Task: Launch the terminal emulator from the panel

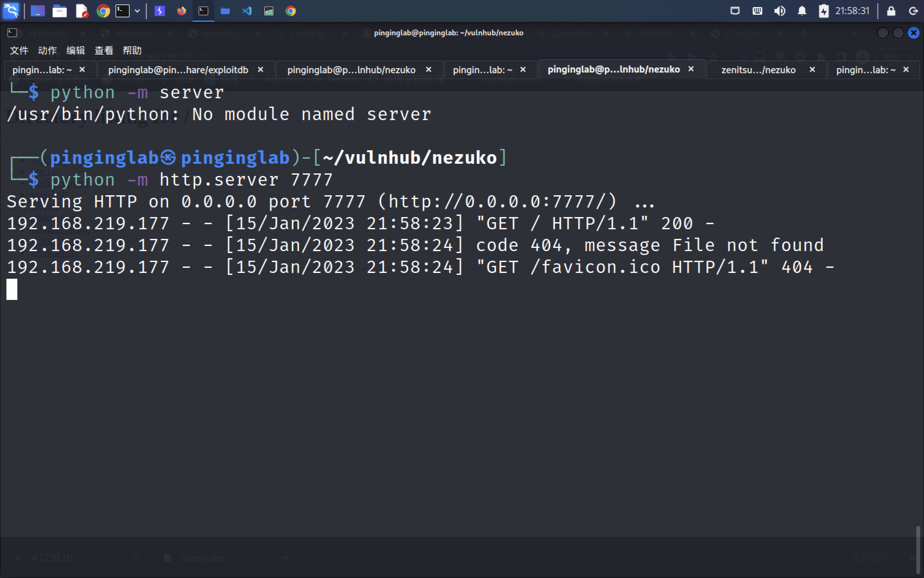Action: pos(123,11)
